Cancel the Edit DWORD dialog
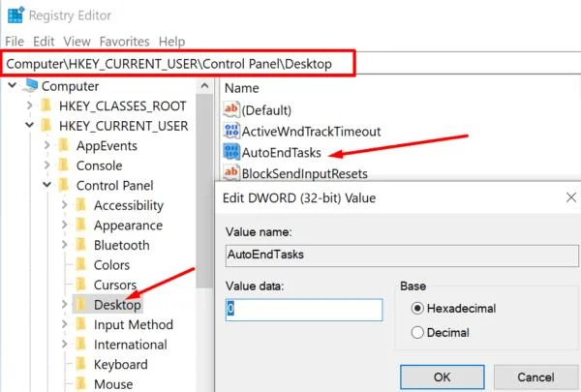Image resolution: width=581 pixels, height=392 pixels. click(536, 377)
